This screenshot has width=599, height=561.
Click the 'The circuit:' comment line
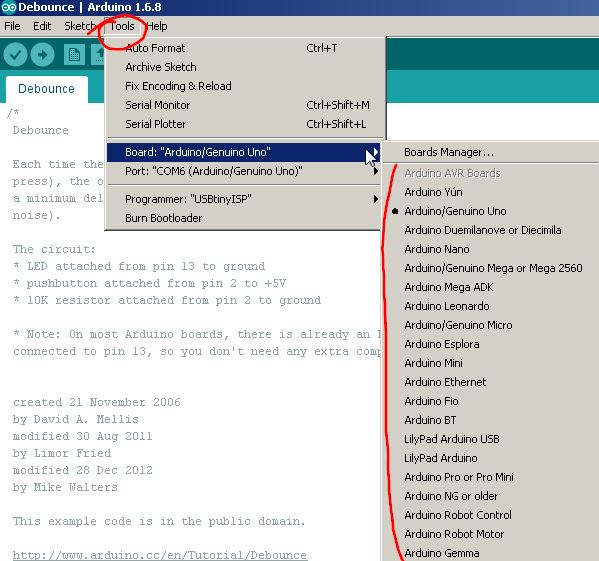tap(54, 249)
